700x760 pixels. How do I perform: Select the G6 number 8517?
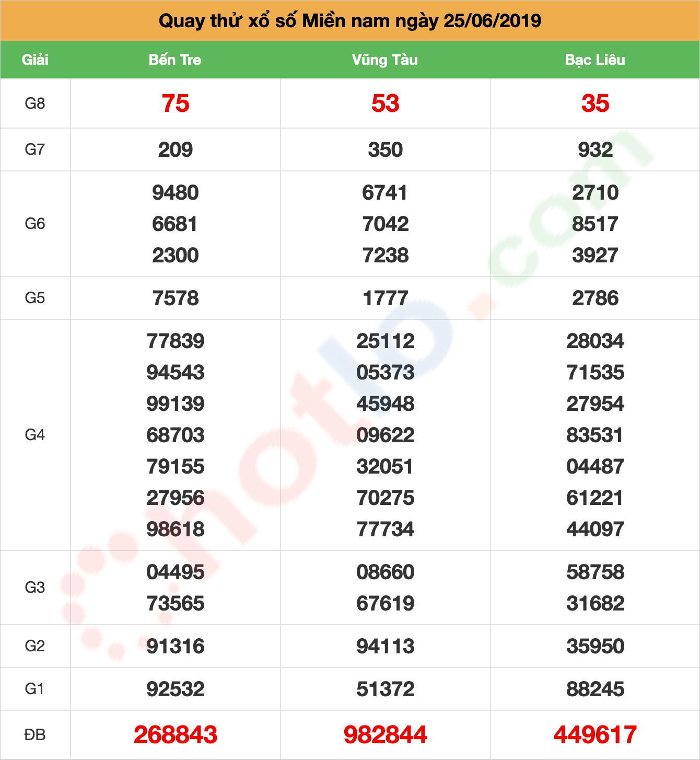click(596, 224)
